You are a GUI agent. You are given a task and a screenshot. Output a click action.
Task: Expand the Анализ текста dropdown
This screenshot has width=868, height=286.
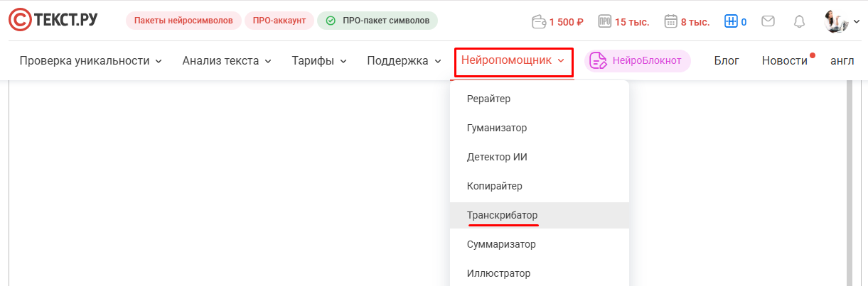227,61
